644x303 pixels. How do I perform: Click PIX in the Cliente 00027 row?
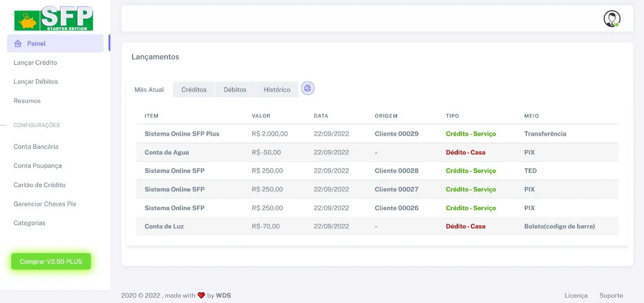[x=529, y=189]
